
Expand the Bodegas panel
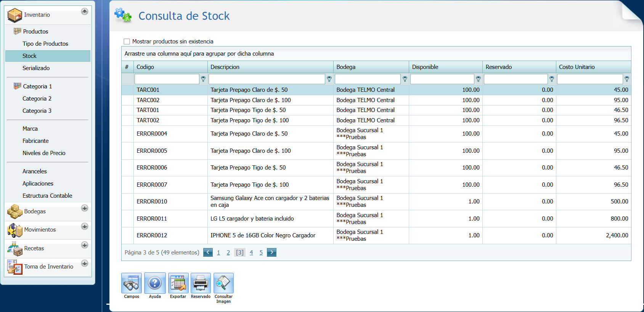[85, 208]
